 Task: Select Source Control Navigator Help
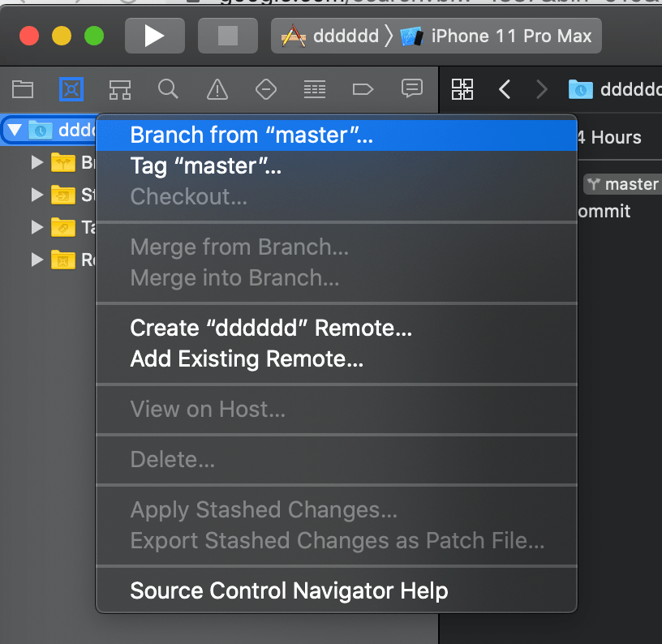pyautogui.click(x=288, y=590)
